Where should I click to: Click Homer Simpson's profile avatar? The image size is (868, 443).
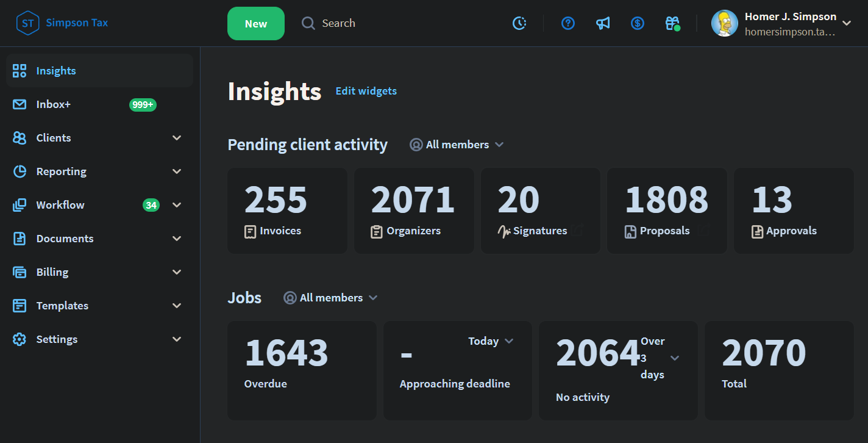pos(725,23)
